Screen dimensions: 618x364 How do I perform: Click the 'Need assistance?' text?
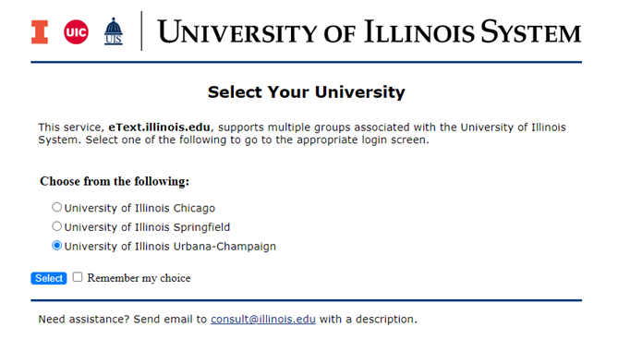point(83,319)
